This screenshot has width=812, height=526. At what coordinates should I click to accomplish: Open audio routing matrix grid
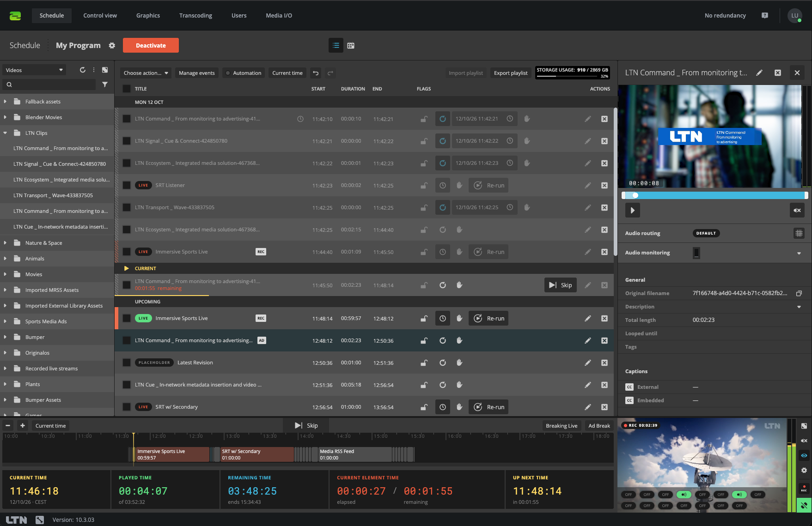tap(799, 233)
